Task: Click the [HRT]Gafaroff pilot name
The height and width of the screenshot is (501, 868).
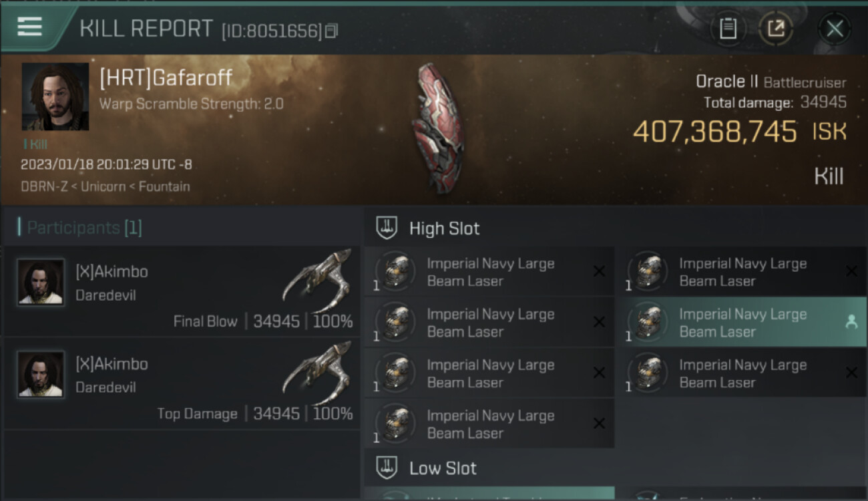Action: pos(166,78)
